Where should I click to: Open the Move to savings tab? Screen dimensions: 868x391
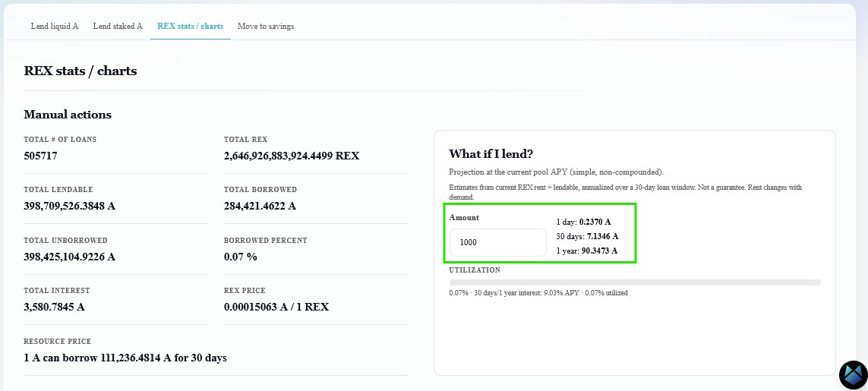click(266, 26)
